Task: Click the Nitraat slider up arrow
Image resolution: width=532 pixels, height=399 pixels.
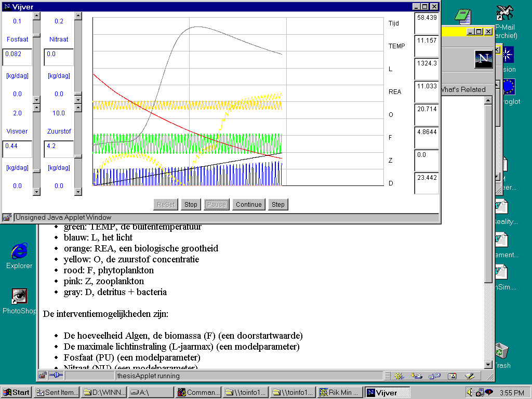Action: [78, 16]
